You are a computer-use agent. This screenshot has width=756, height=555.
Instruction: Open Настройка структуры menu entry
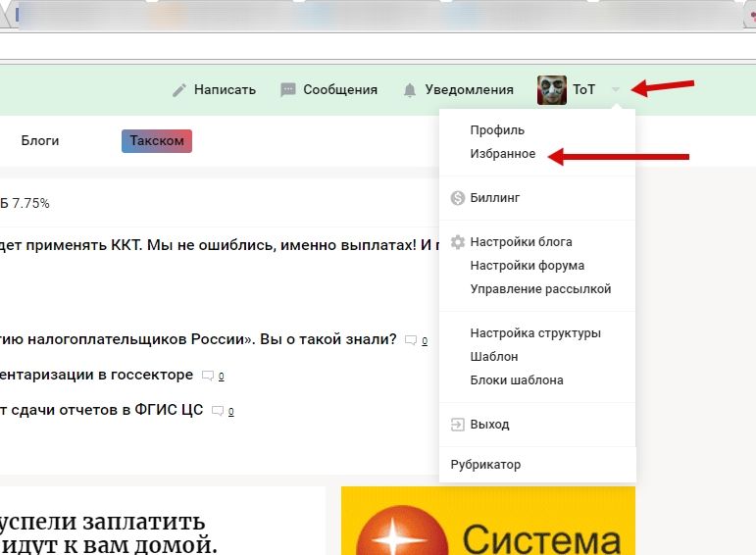click(x=535, y=333)
